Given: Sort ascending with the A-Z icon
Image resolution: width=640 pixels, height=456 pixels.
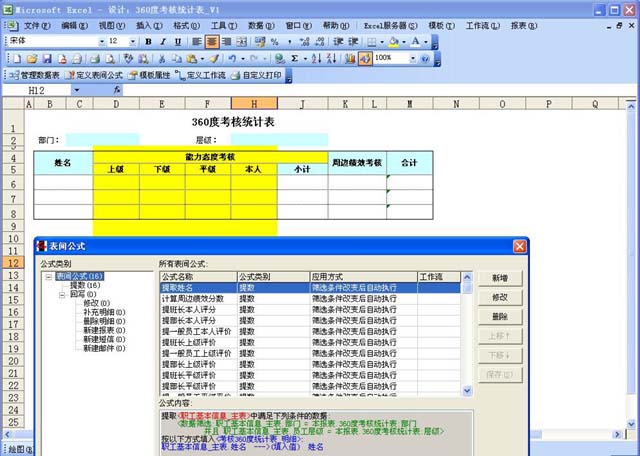Looking at the screenshot, I should tap(316, 58).
